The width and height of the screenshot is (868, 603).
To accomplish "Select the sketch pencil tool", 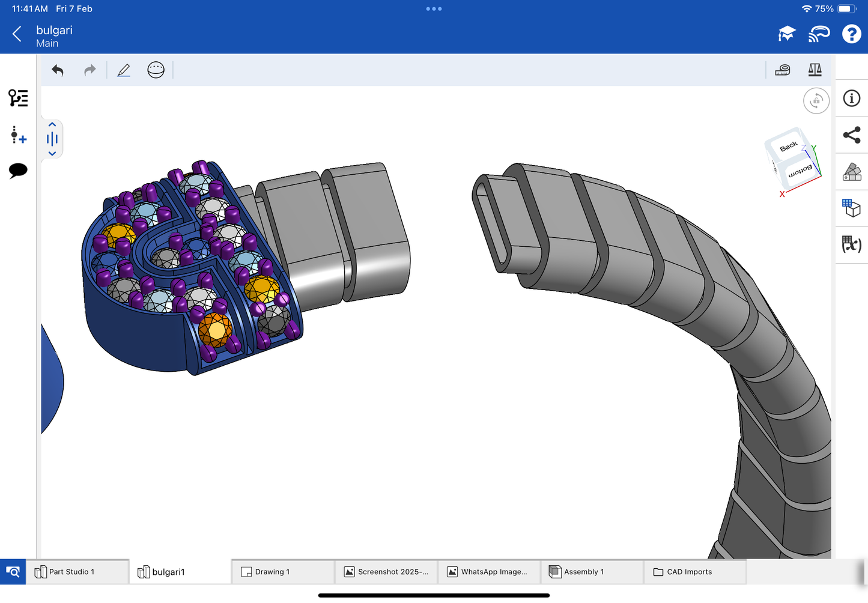I will (x=124, y=70).
